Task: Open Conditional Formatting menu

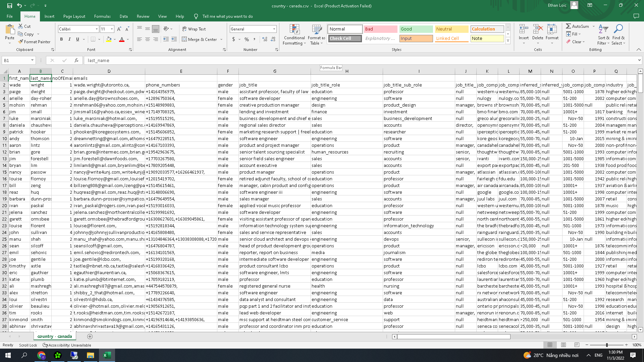Action: coord(294,35)
